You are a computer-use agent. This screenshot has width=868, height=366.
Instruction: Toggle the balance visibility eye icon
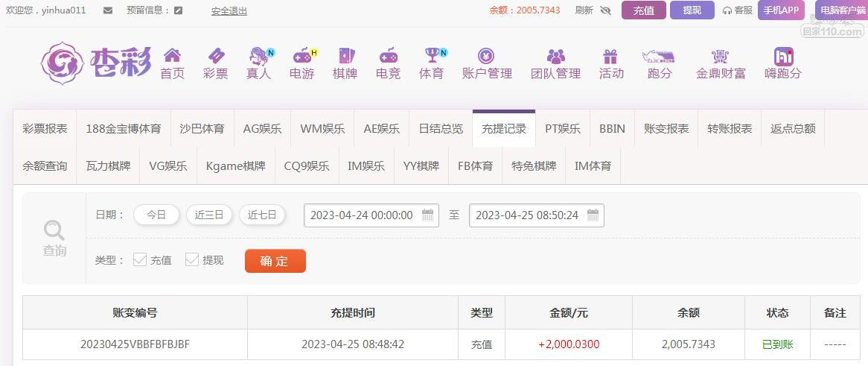[x=605, y=10]
